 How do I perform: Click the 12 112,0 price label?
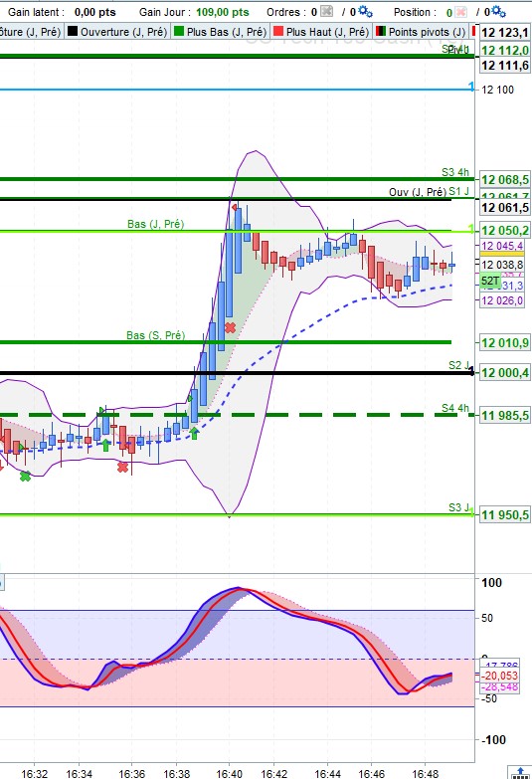coord(505,50)
